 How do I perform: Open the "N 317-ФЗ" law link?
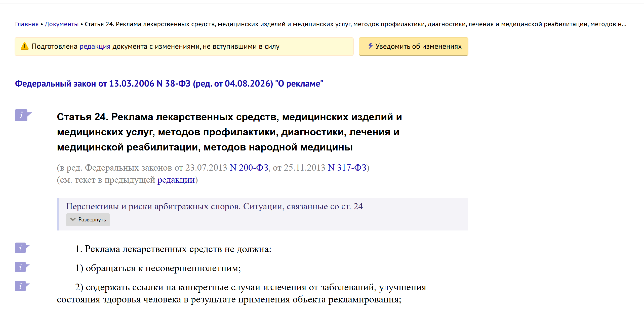(347, 168)
